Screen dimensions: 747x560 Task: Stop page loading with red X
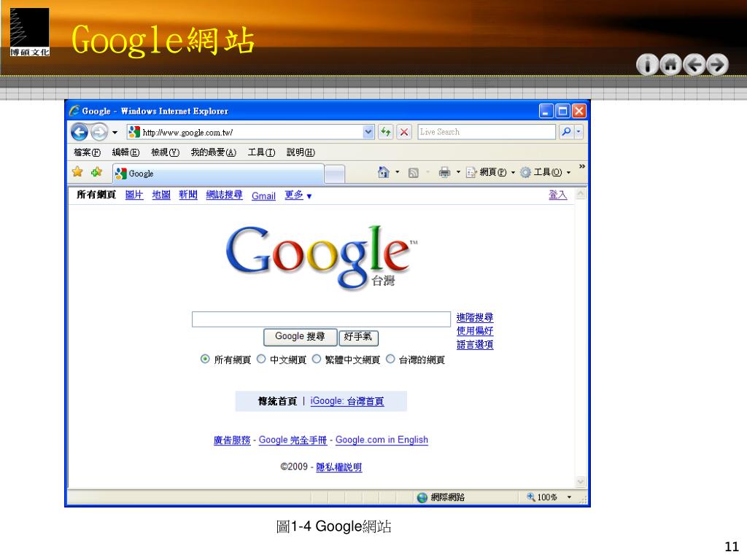404,132
